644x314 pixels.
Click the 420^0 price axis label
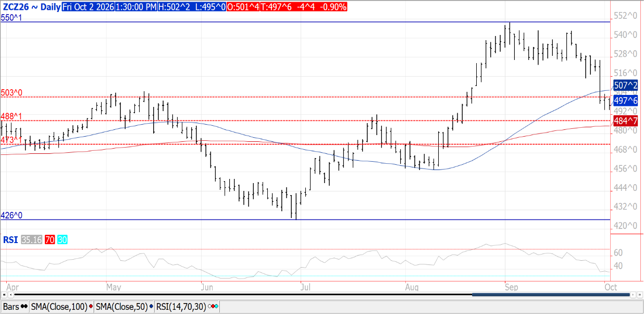(626, 226)
